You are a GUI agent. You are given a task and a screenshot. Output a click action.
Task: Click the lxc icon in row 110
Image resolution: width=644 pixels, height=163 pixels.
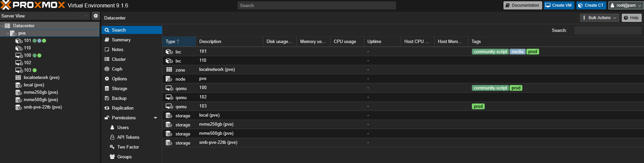coord(169,61)
